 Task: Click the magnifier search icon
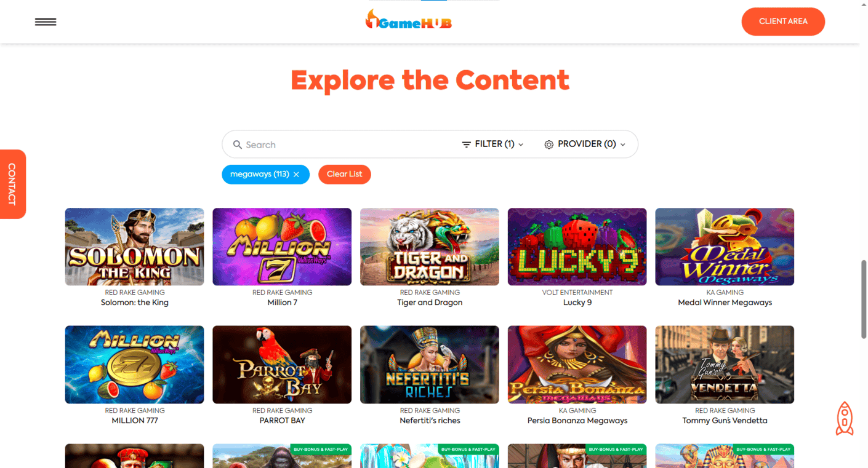pos(237,145)
